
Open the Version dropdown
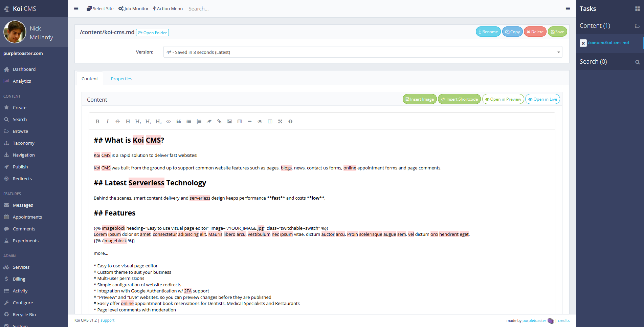click(x=363, y=52)
